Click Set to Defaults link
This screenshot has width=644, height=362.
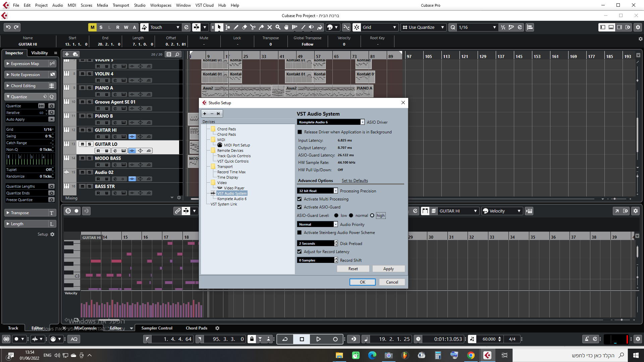click(355, 181)
